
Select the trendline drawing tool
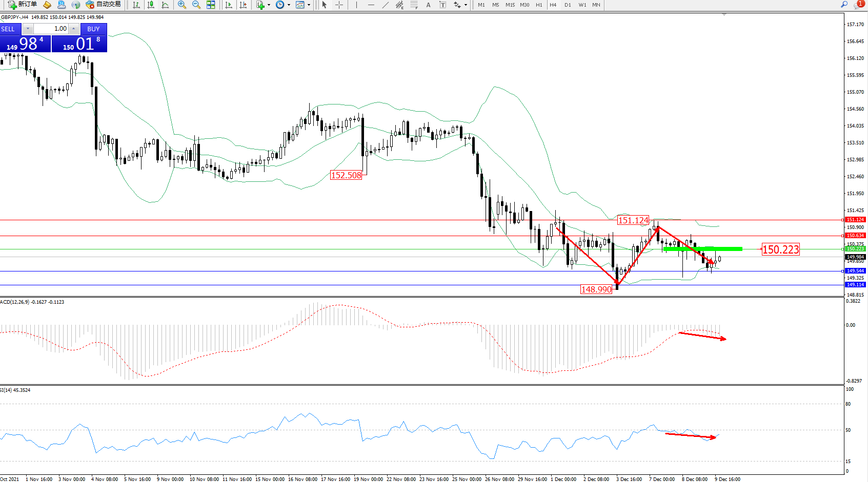tap(386, 5)
